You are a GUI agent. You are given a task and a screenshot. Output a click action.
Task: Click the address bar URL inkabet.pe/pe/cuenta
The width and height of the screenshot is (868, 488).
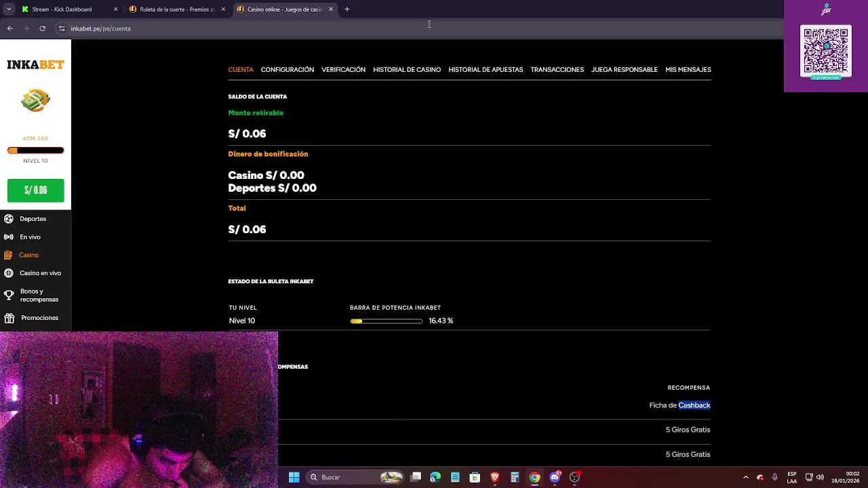(100, 28)
